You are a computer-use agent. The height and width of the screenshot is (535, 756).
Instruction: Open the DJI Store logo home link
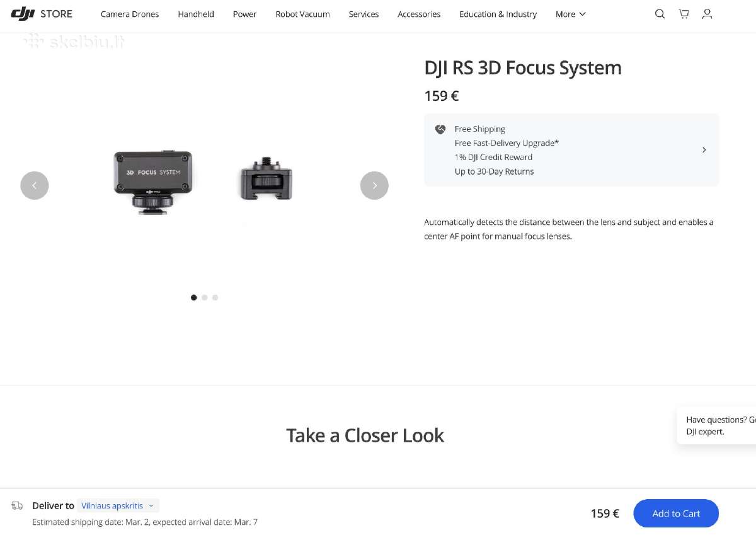42,14
